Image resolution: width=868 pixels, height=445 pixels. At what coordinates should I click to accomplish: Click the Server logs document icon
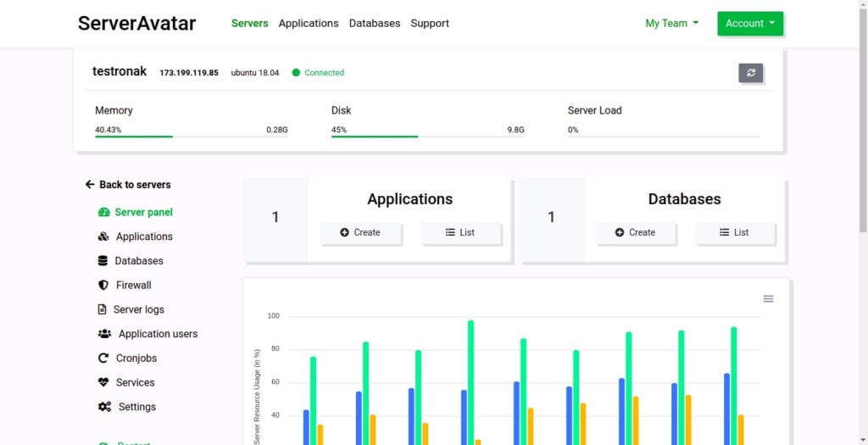pos(102,309)
